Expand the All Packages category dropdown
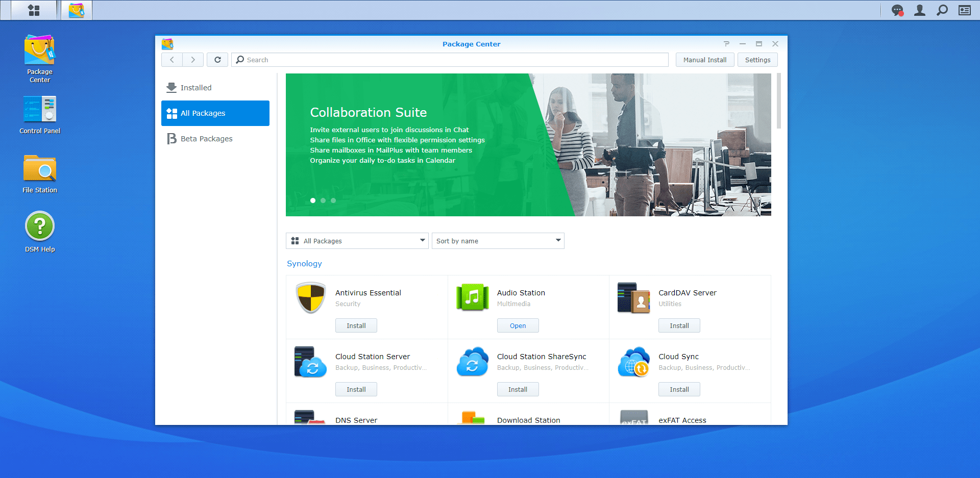This screenshot has height=478, width=980. 357,241
